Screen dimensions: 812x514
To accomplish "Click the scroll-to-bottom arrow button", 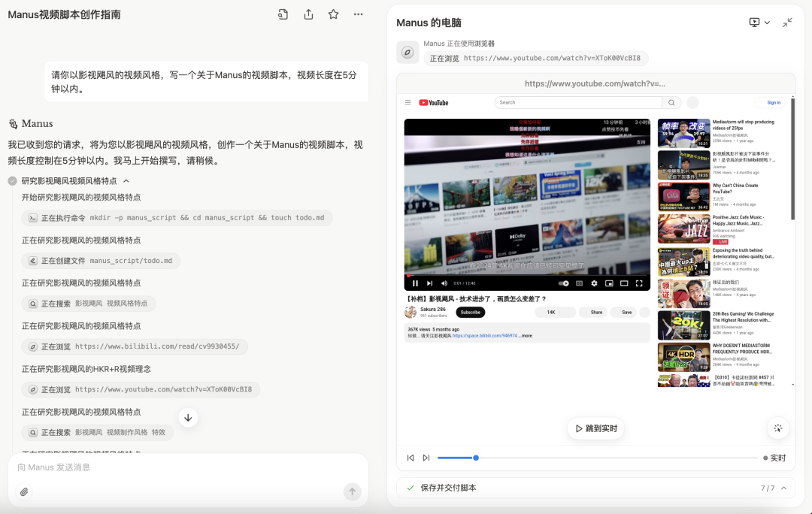I will [188, 418].
